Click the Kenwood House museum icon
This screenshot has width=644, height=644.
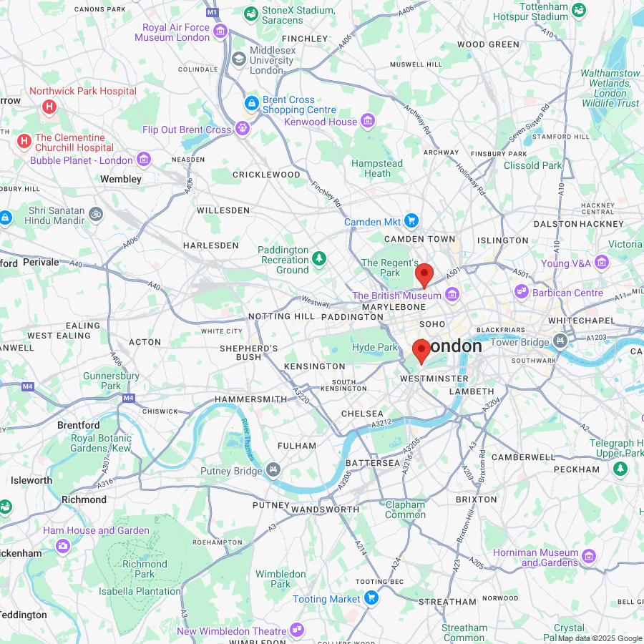(368, 121)
